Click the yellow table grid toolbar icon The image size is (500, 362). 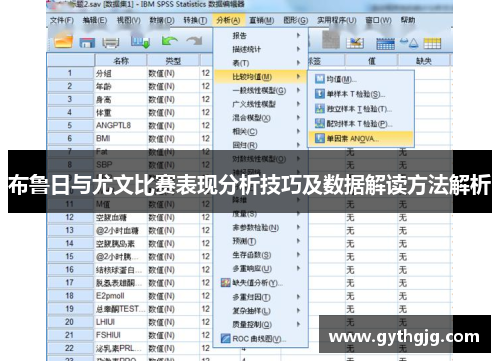[432, 43]
